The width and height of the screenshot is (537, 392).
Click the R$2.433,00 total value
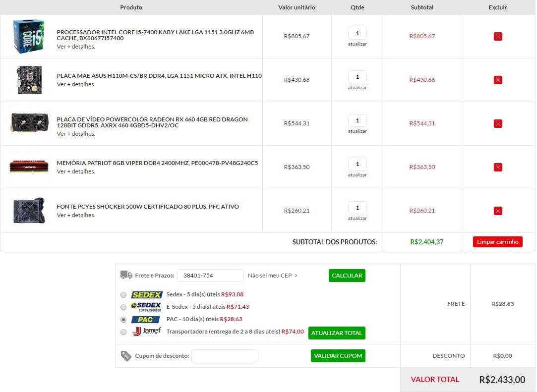coord(502,380)
